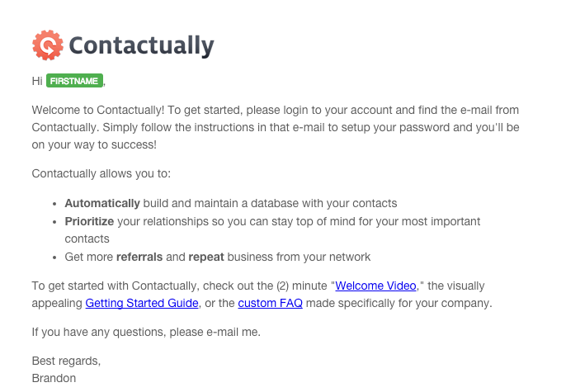
Task: Click the signature name Brandon
Action: 54,378
